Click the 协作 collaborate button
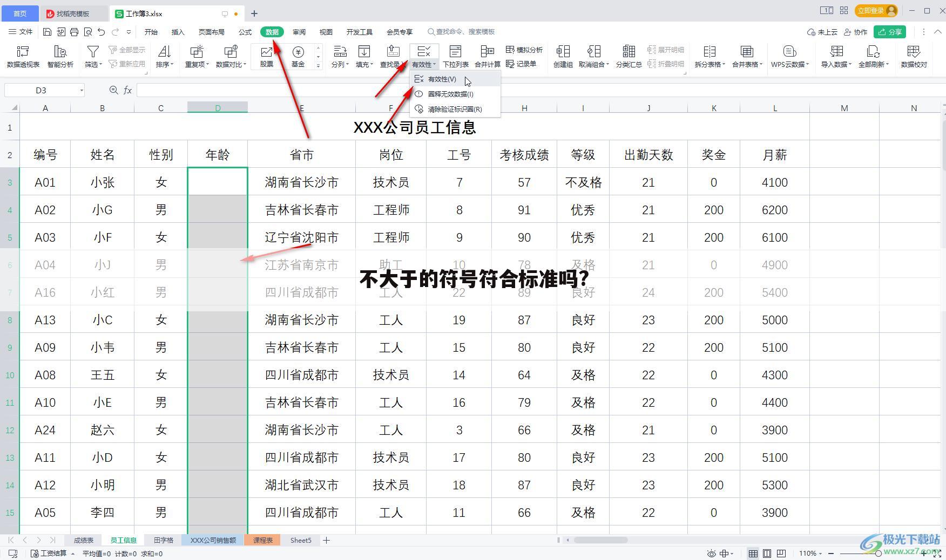The width and height of the screenshot is (946, 560). coord(856,32)
